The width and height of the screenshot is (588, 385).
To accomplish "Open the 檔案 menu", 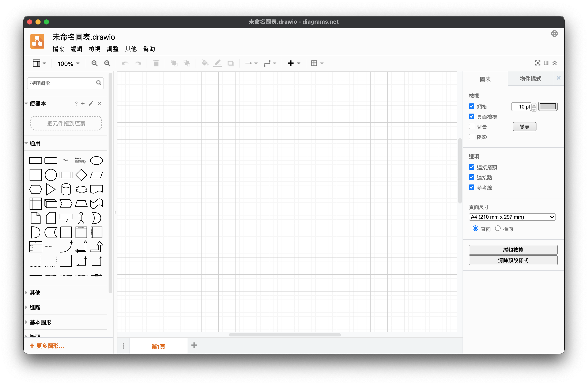I will (x=58, y=49).
